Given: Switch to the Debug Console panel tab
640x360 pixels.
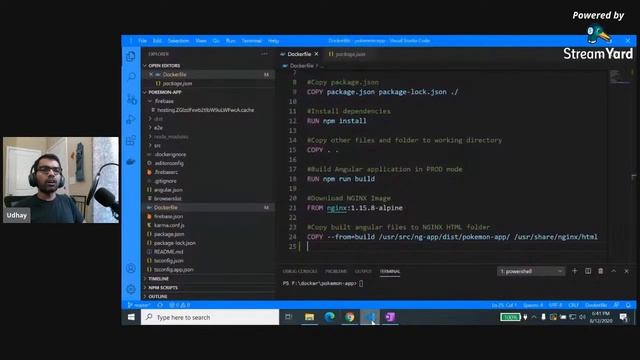Looking at the screenshot, I should tap(300, 271).
